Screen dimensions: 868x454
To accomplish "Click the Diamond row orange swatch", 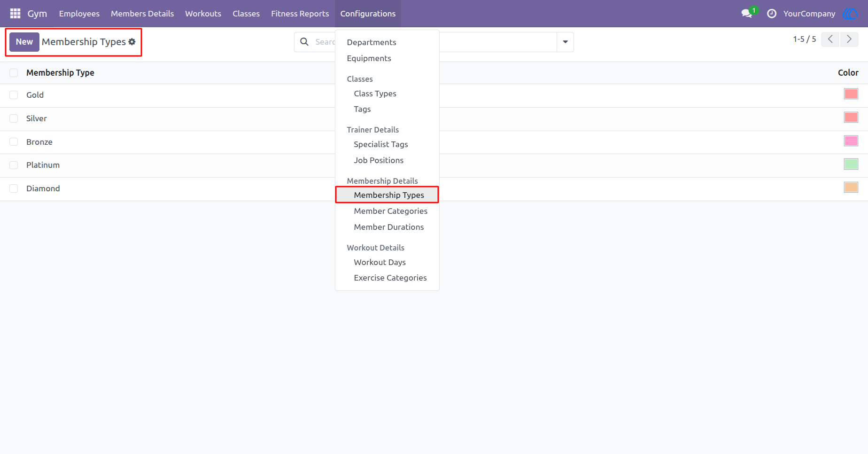I will pyautogui.click(x=851, y=188).
